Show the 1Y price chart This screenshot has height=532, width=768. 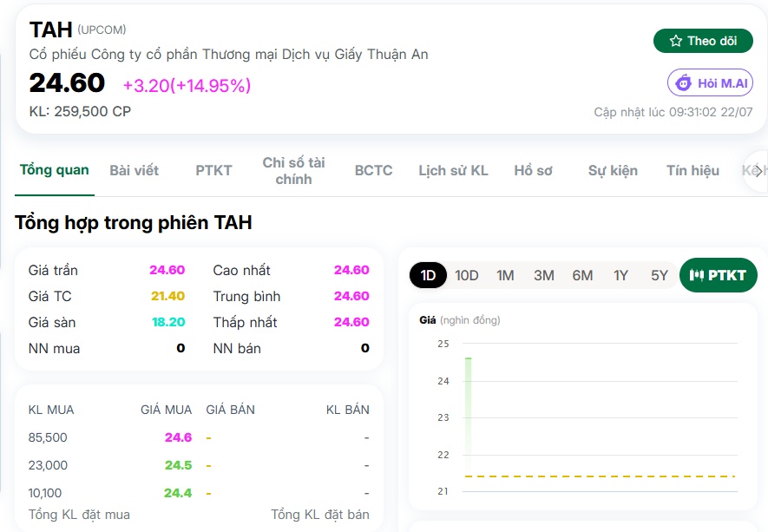click(x=620, y=275)
